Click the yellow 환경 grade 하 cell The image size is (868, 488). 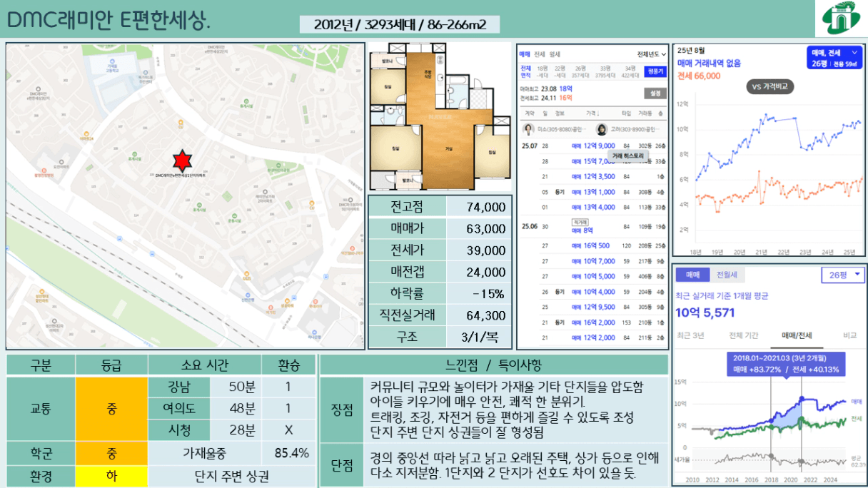[x=112, y=476]
